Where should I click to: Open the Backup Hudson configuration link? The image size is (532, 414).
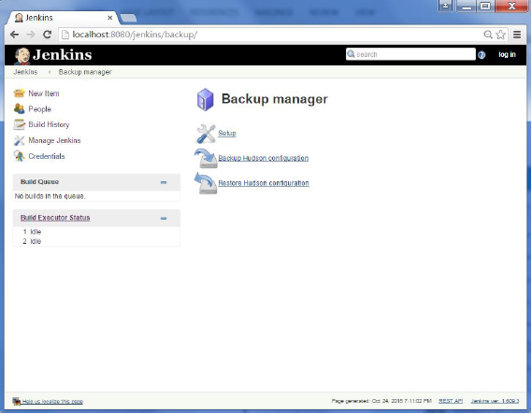264,158
